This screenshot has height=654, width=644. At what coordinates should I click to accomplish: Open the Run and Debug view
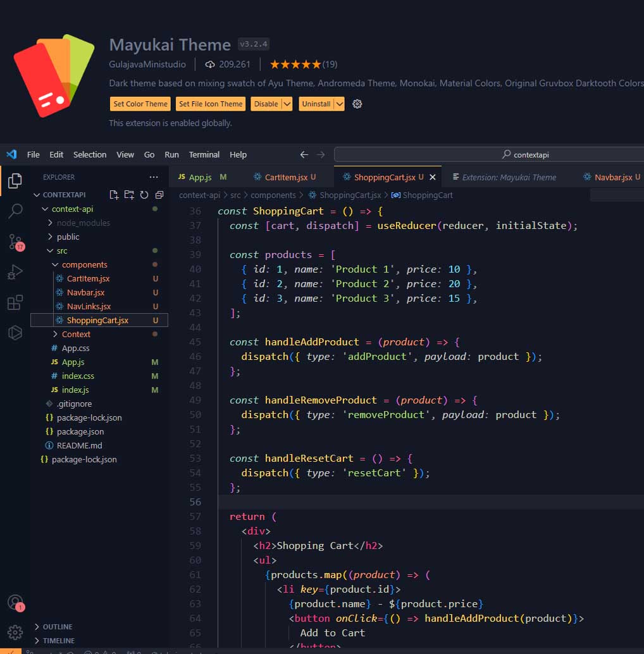[x=15, y=272]
